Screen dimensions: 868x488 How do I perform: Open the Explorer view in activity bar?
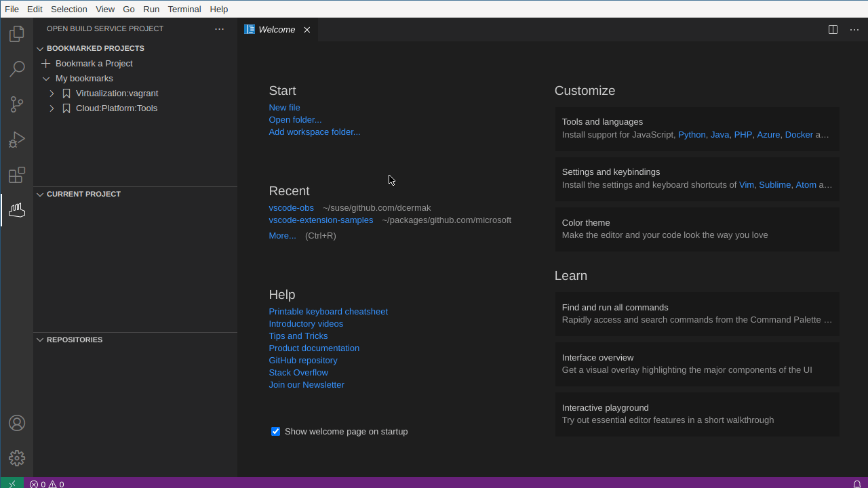(17, 34)
